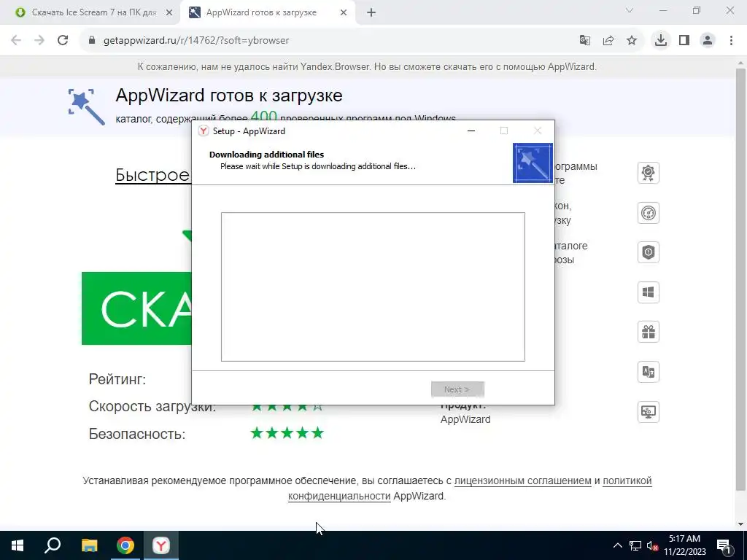
Task: Reload the getappwizard page
Action: 63,41
